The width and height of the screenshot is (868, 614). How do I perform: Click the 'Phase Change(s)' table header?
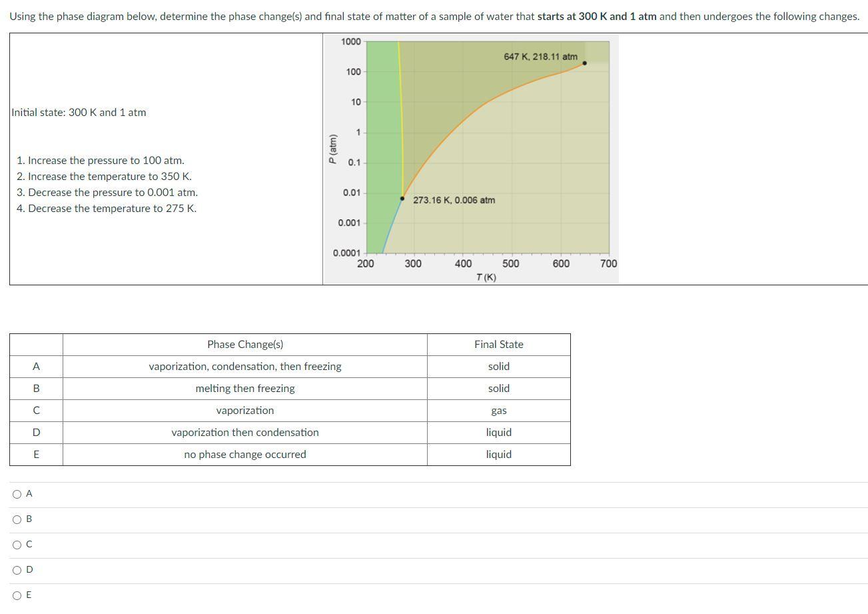[245, 345]
